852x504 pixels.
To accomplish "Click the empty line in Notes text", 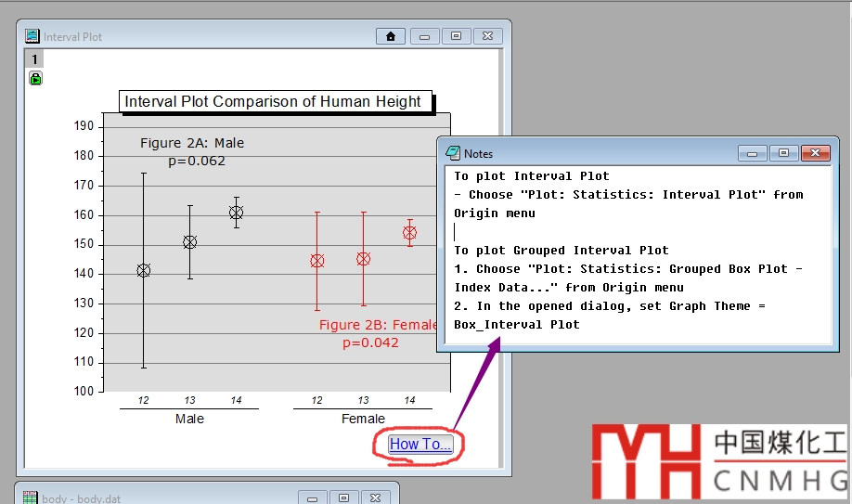I will pos(557,232).
